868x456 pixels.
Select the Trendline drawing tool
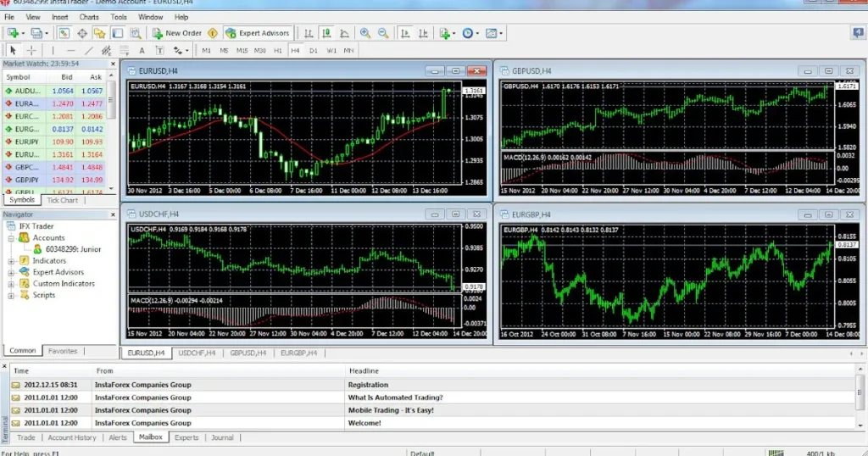tap(88, 50)
